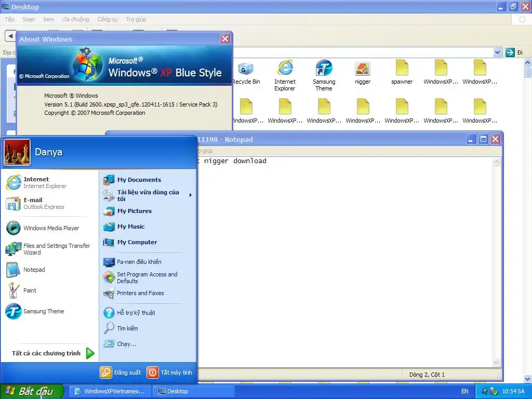The image size is (532, 399).
Task: Minimize the Notepad window
Action: (x=471, y=139)
